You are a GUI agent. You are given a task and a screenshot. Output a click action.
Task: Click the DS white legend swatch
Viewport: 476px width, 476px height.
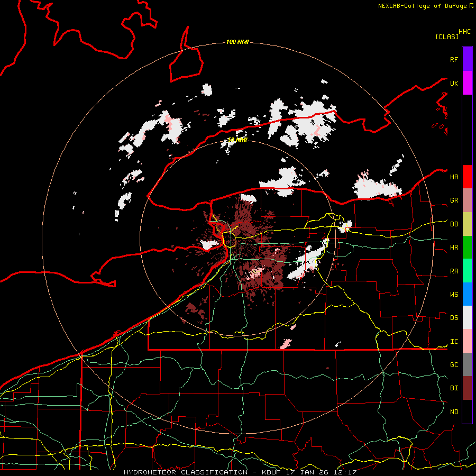(467, 317)
